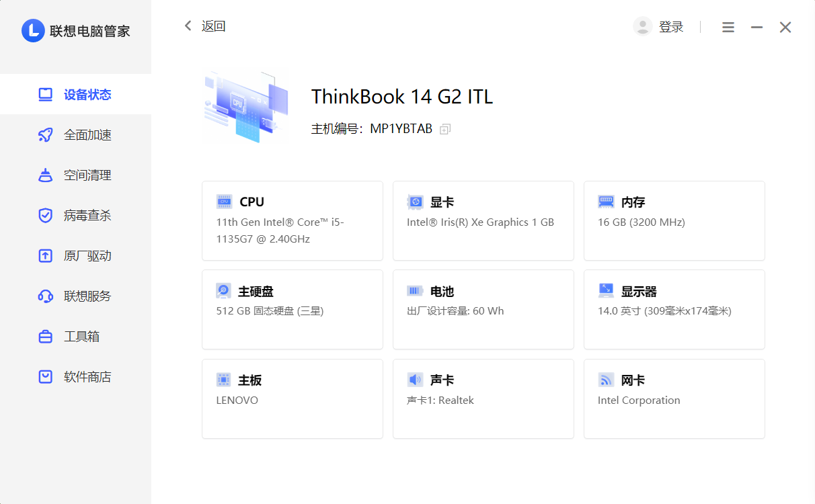Click the 主硬盘 card heading
Screen dimensions: 815x504
256,291
